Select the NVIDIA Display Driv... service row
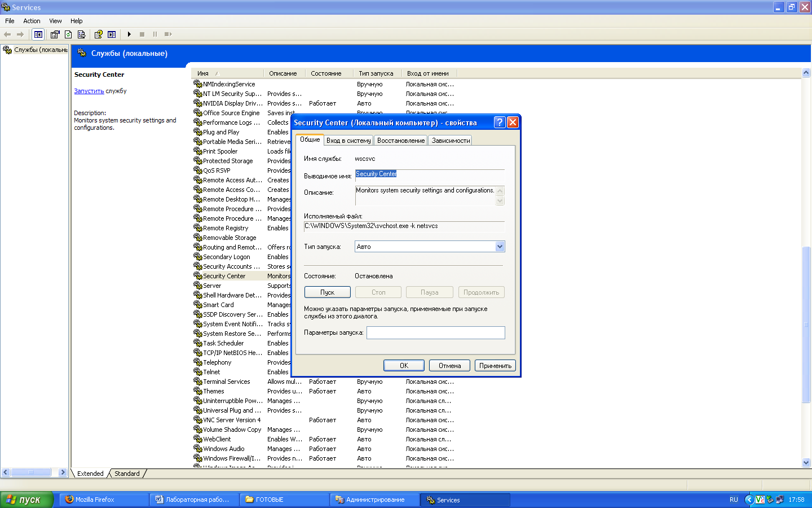This screenshot has height=508, width=812. click(324, 103)
